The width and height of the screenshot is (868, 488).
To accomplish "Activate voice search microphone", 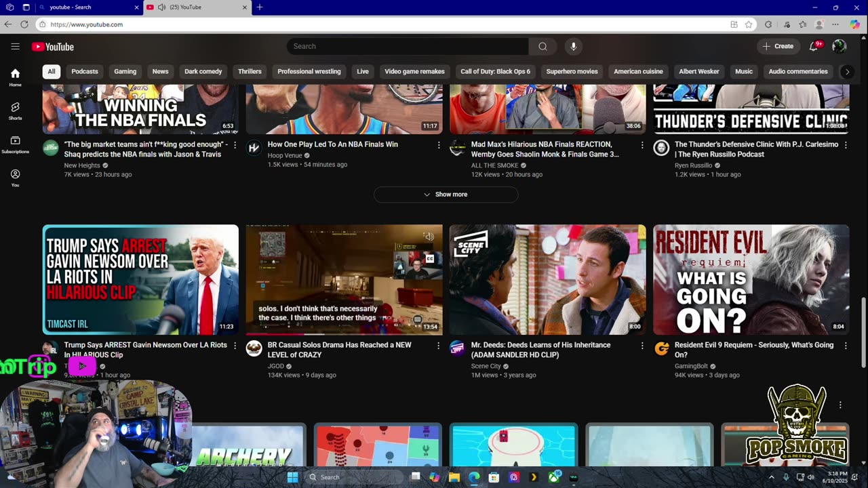I will tap(573, 46).
